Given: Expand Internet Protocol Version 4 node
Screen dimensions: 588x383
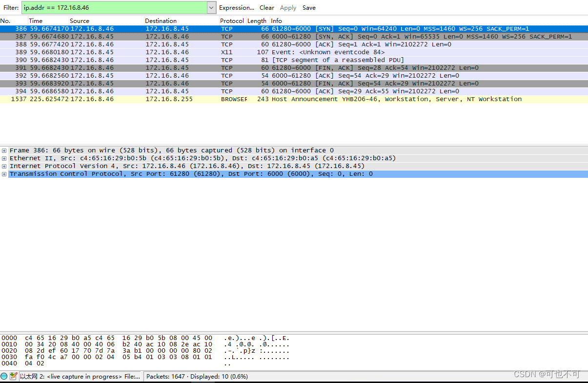Looking at the screenshot, I should click(x=4, y=166).
